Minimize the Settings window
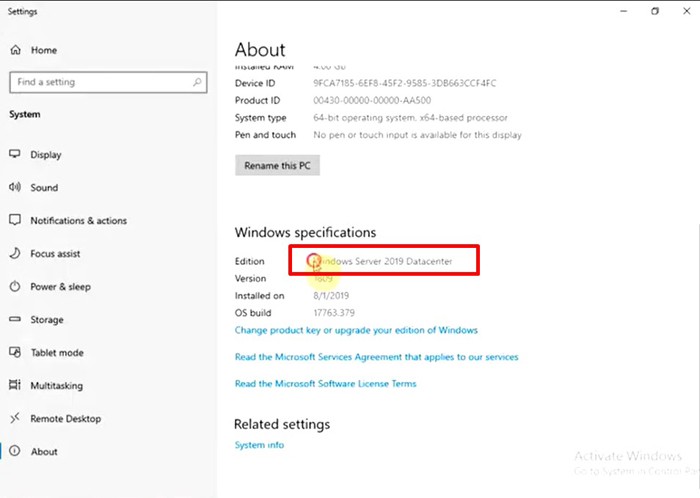Image resolution: width=700 pixels, height=498 pixels. 624,11
